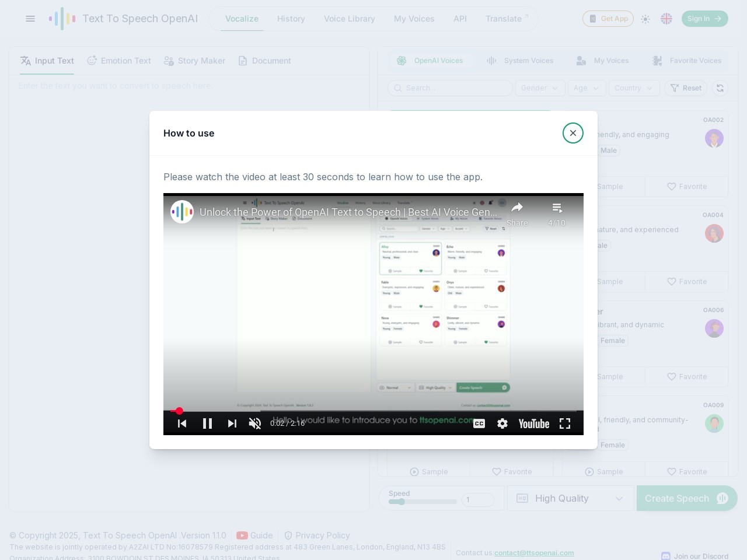Click the Sign In button

pos(704,19)
